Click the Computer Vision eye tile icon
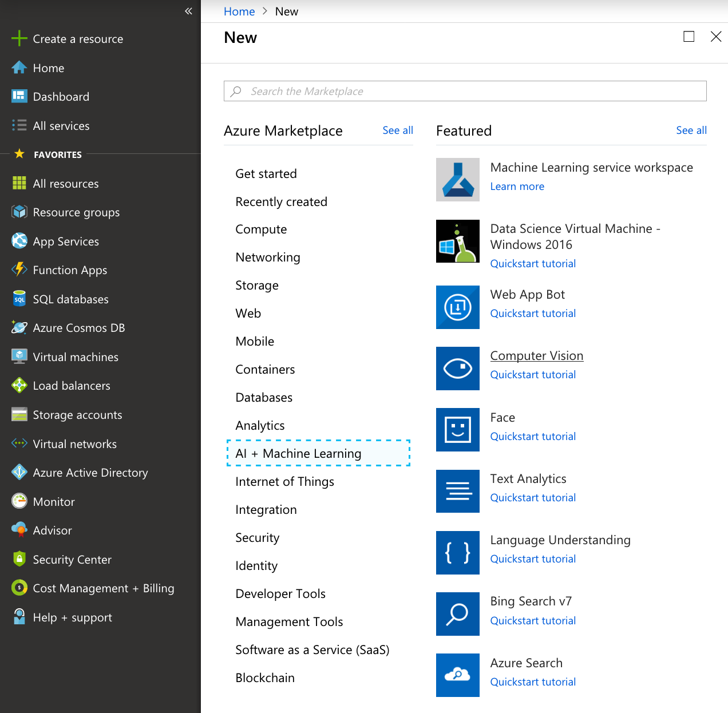The width and height of the screenshot is (728, 713). tap(458, 369)
